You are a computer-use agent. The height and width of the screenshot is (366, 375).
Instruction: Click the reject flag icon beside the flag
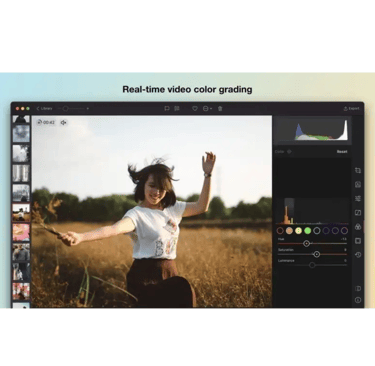(177, 108)
